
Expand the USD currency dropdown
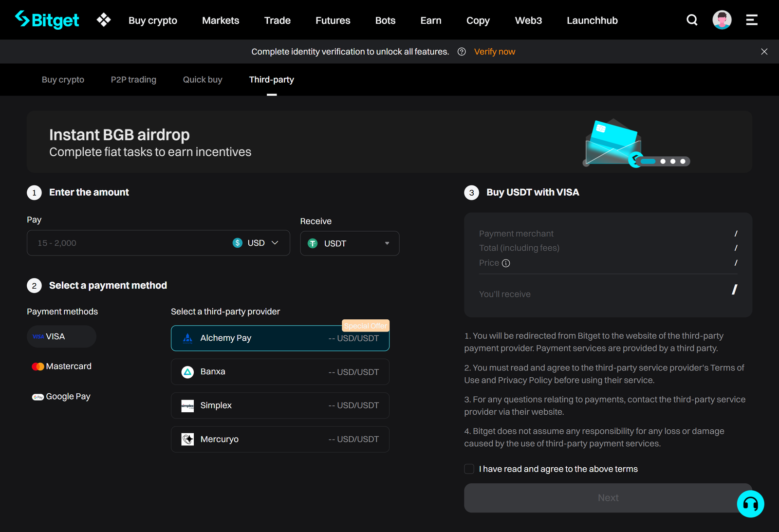click(256, 243)
